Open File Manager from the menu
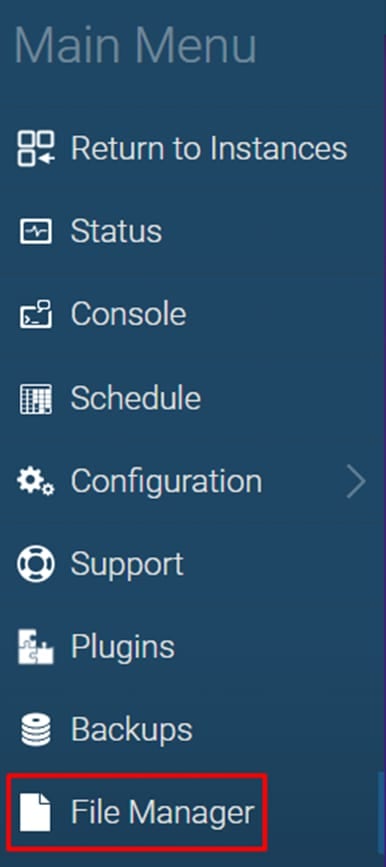 (137, 812)
